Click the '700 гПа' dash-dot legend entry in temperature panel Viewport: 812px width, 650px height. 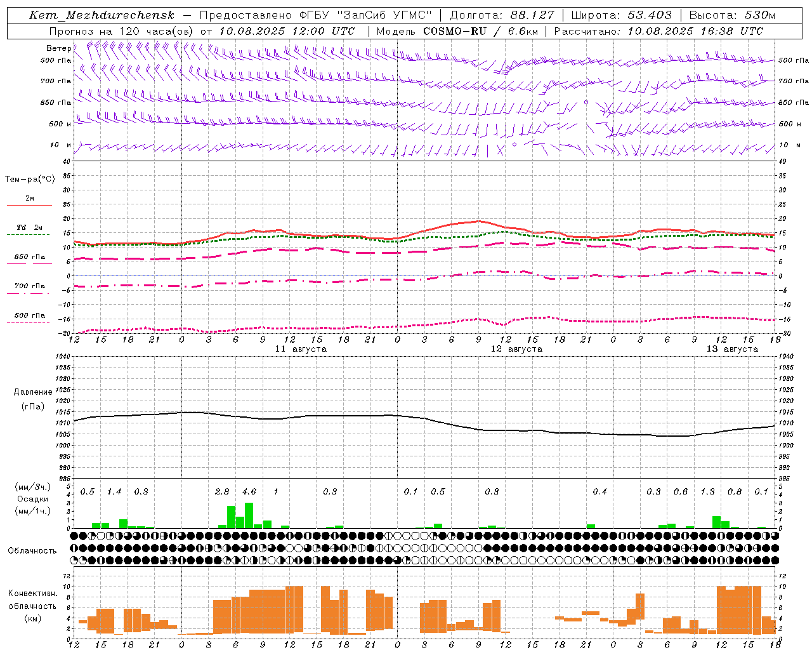(x=29, y=286)
